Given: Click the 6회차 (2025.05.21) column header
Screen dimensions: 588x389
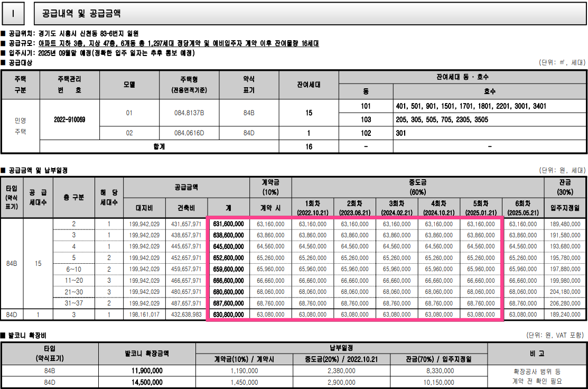Looking at the screenshot, I should [522, 208].
